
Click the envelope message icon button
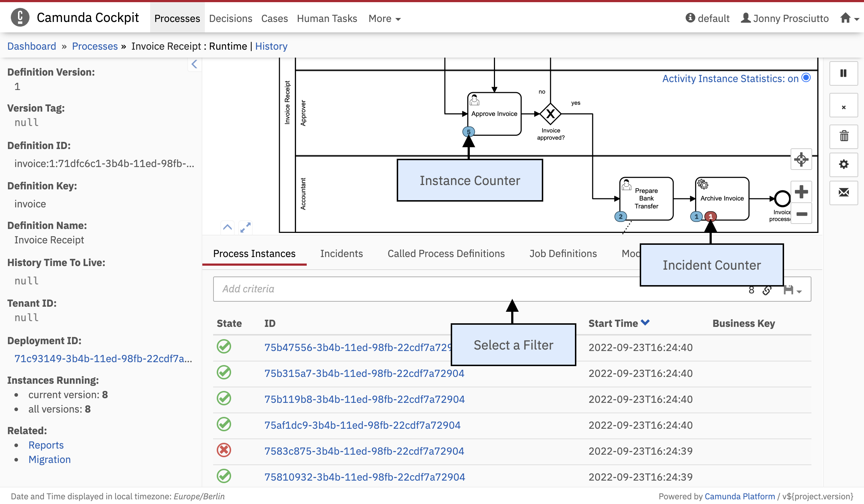point(843,193)
